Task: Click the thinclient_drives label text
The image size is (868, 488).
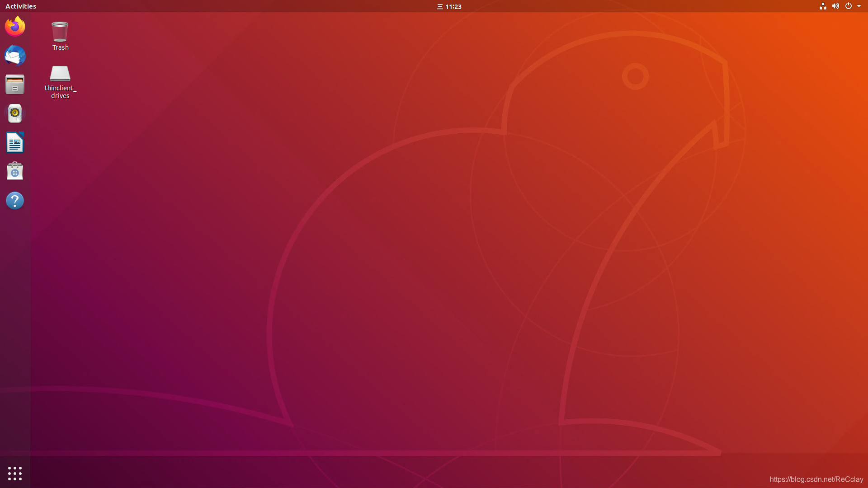Action: coord(60,92)
